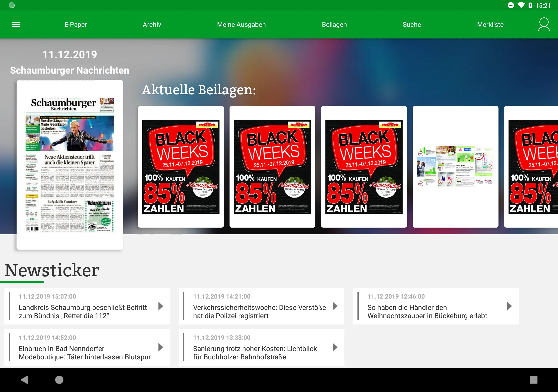Open Sanierung trotz hoher Kosten headline
Viewport: 558px width, 392px height.
255,353
